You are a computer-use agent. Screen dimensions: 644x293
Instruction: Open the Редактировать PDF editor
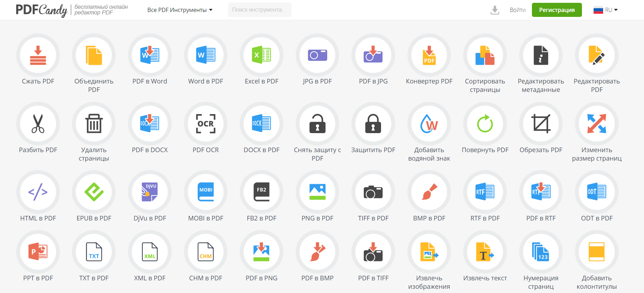click(597, 55)
